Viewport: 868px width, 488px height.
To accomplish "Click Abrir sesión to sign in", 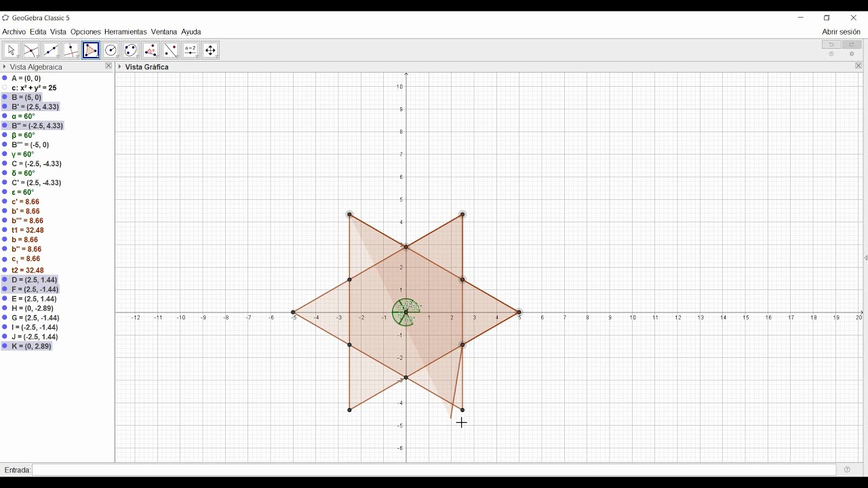I will point(841,32).
